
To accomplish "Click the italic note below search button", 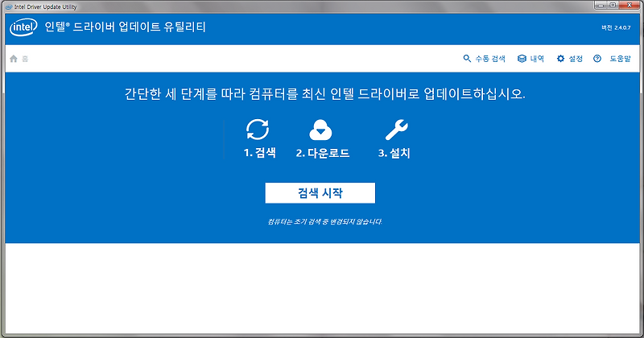I will [324, 222].
